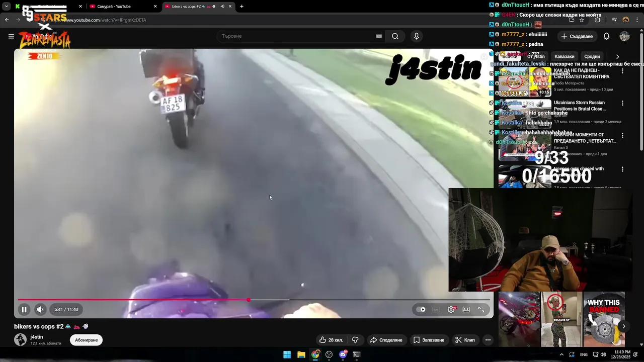The height and width of the screenshot is (362, 644).
Task: Open the КАК ДА НЕ ПАДНЕШ video thumbnail
Action: (x=525, y=82)
